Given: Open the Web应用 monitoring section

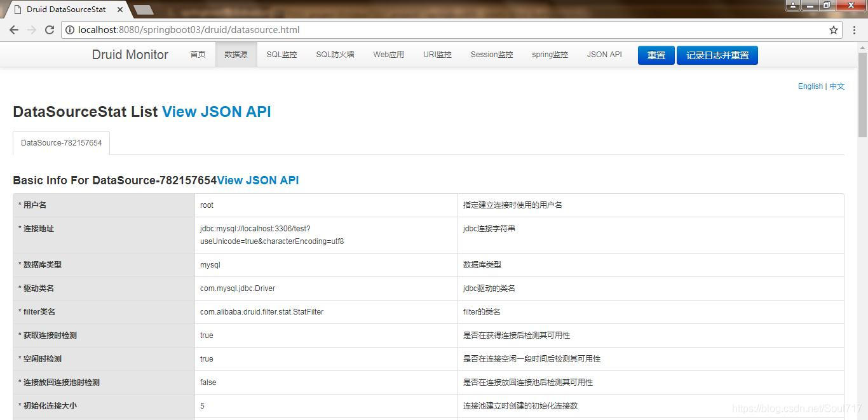Looking at the screenshot, I should tap(388, 55).
